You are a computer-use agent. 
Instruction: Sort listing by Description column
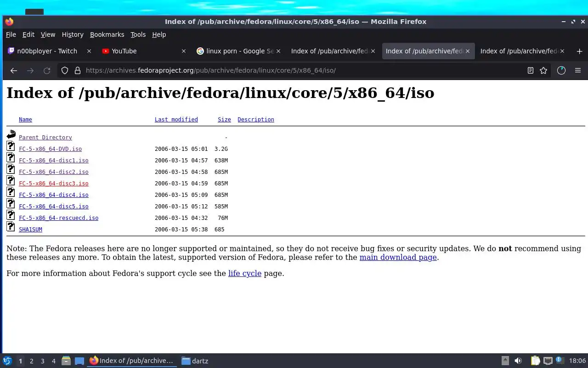256,120
